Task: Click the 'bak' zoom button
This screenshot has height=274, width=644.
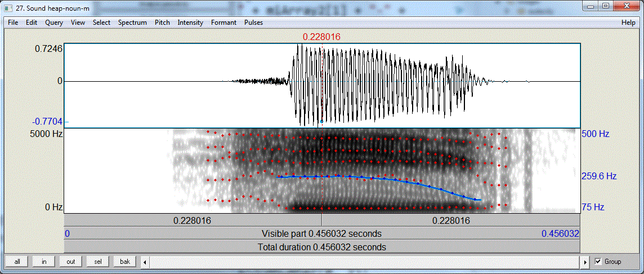Action: click(125, 262)
